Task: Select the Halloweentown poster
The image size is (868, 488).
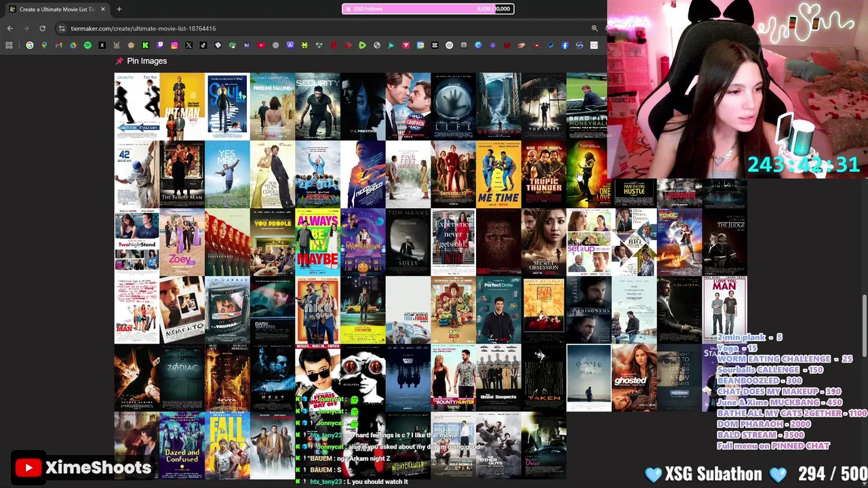Action: (x=363, y=242)
